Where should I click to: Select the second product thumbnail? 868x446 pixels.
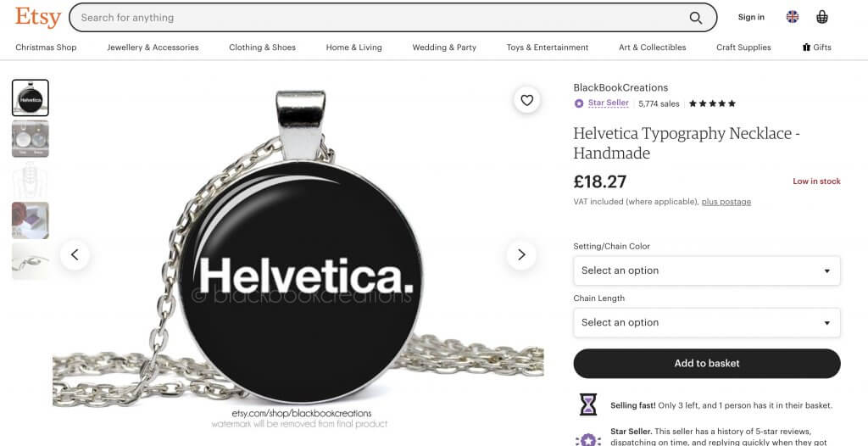pyautogui.click(x=31, y=139)
